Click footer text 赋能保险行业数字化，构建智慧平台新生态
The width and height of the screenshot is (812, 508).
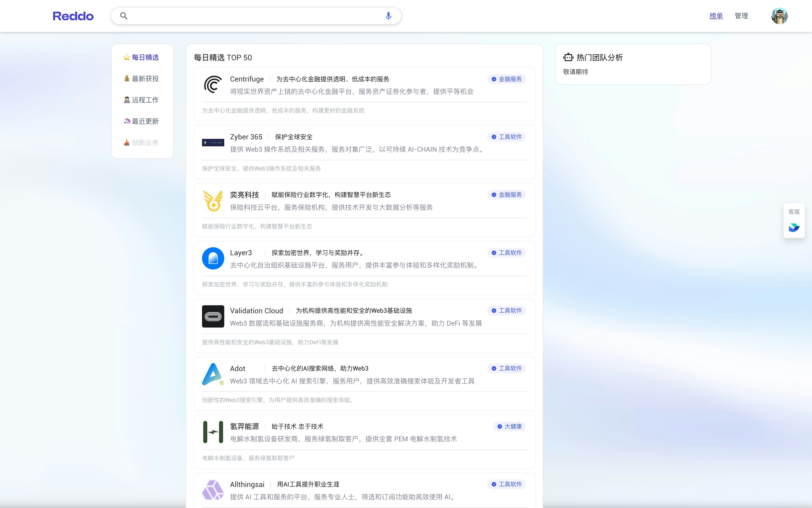(257, 226)
